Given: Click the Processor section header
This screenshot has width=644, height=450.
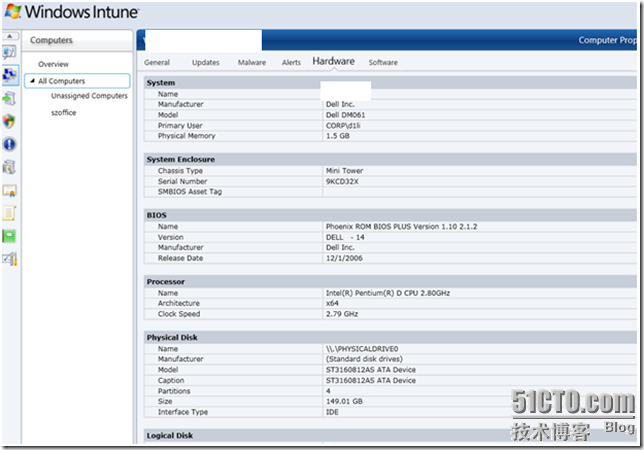Looking at the screenshot, I should 390,282.
